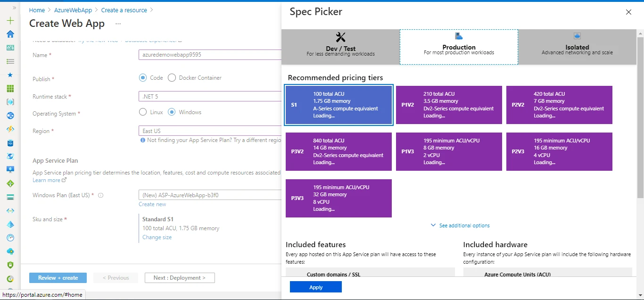This screenshot has width=644, height=300.
Task: Open the Region dropdown showing East US
Action: click(x=210, y=131)
